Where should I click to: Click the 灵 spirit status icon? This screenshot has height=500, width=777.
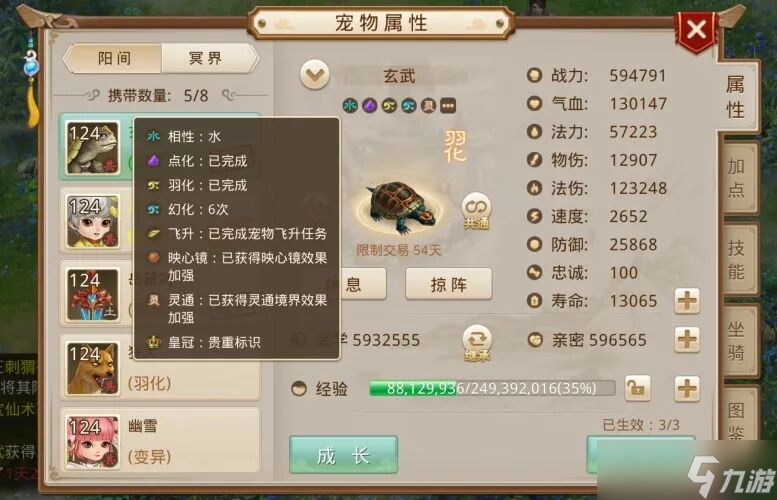coord(428,106)
